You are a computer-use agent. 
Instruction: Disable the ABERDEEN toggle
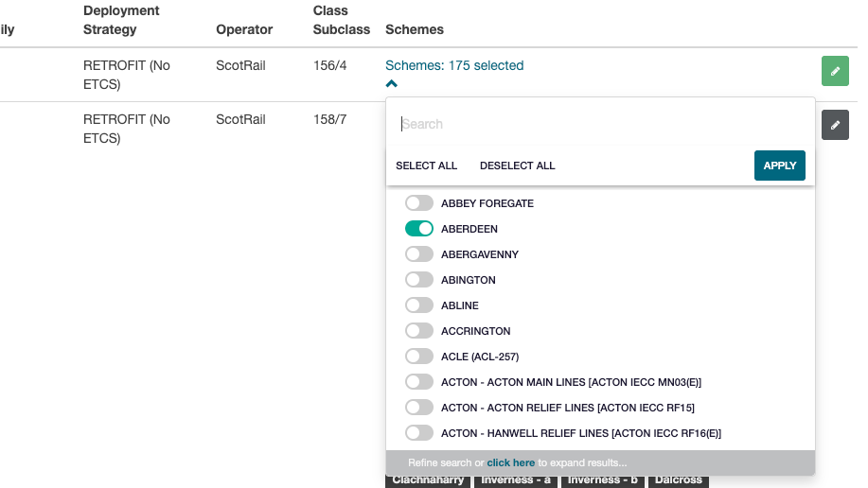click(418, 229)
